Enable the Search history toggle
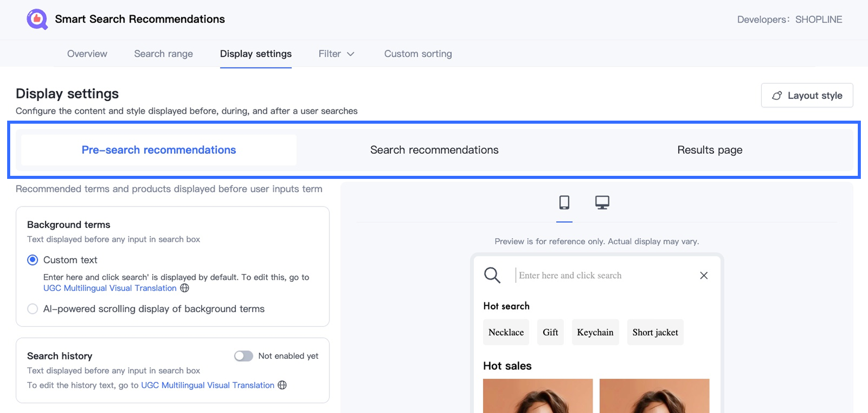Viewport: 868px width, 413px height. pos(244,356)
